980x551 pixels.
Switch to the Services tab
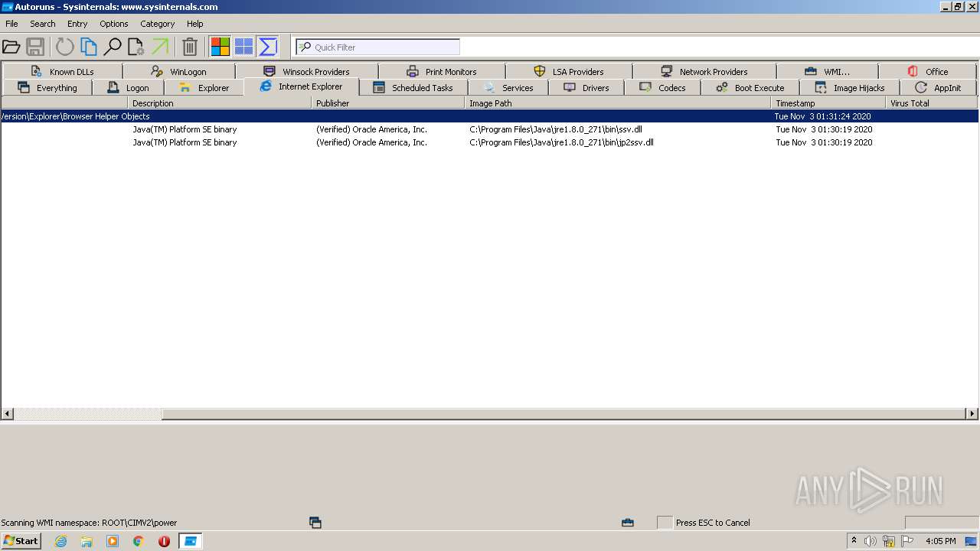(508, 87)
